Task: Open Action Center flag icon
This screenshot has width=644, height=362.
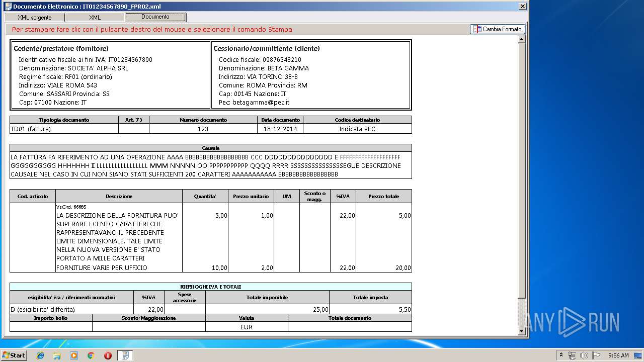Action: click(596, 355)
